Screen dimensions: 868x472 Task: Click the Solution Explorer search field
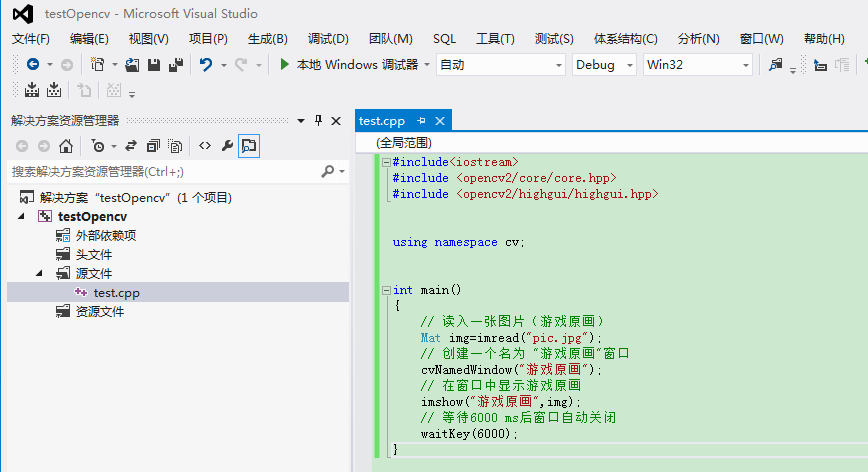click(160, 171)
